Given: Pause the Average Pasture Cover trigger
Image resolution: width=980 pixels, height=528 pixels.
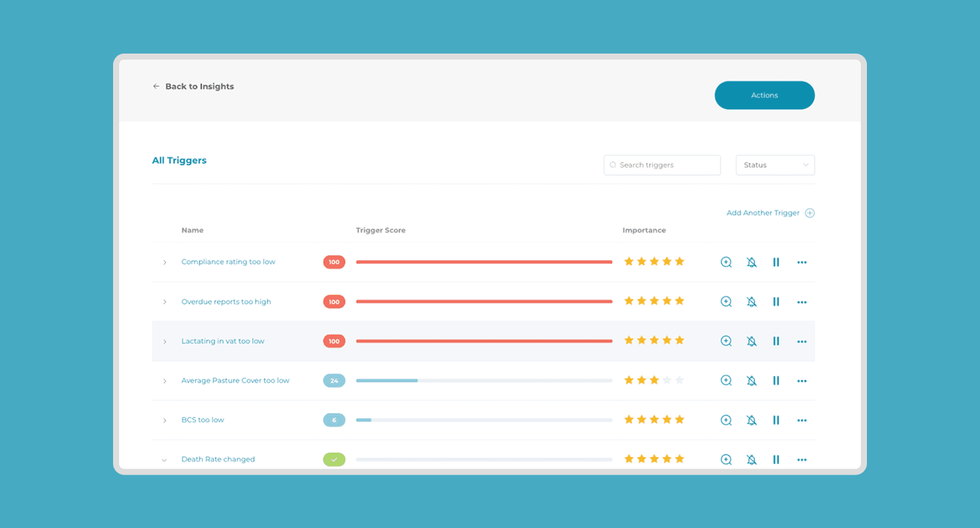Looking at the screenshot, I should coord(776,380).
